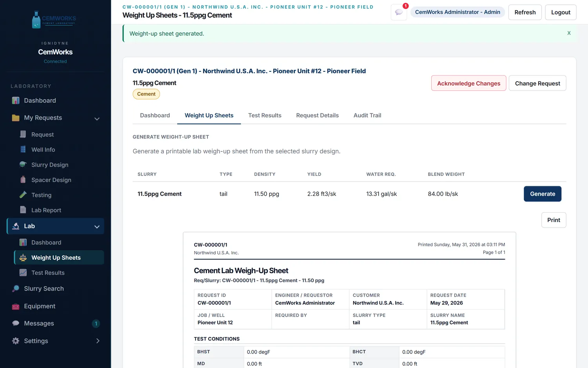Click the request date May 29, 2026
Image resolution: width=588 pixels, height=368 pixels.
coord(446,303)
